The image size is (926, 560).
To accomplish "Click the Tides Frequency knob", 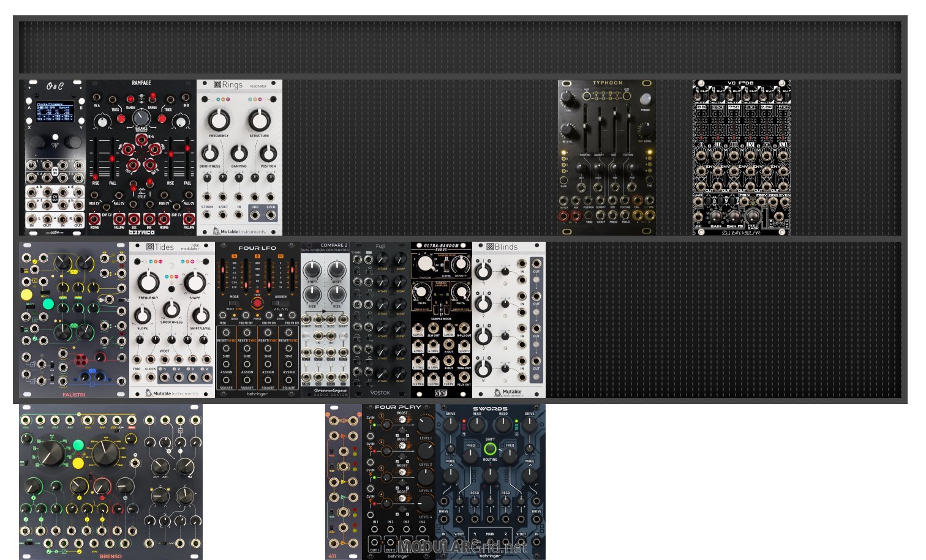I will 149,282.
